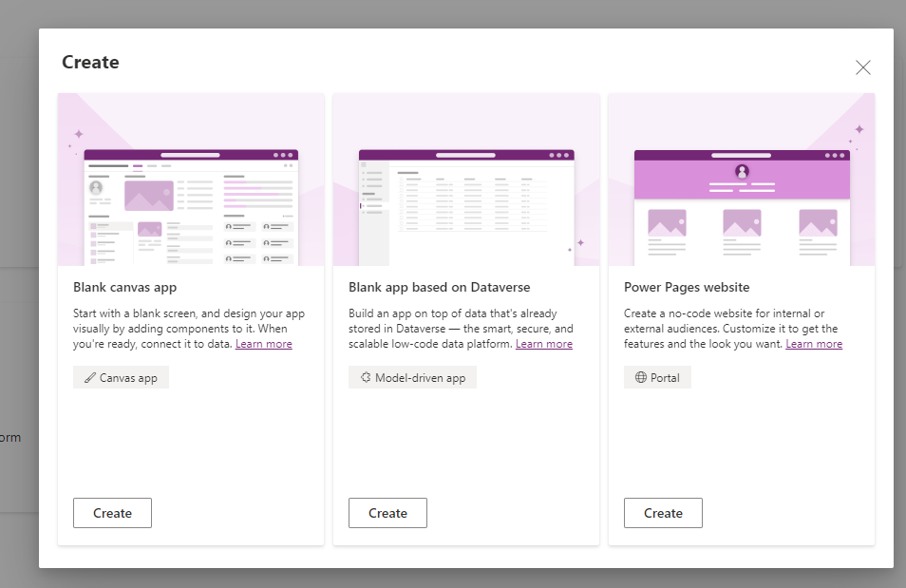The height and width of the screenshot is (588, 906).
Task: Open Learn more link for Dataverse app
Action: [x=544, y=344]
